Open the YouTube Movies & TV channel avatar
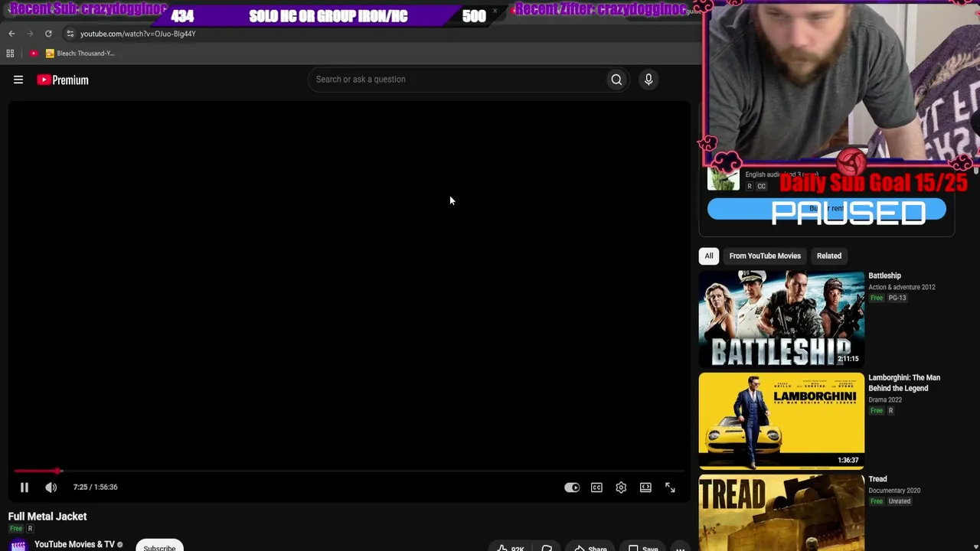The height and width of the screenshot is (551, 980). (18, 545)
